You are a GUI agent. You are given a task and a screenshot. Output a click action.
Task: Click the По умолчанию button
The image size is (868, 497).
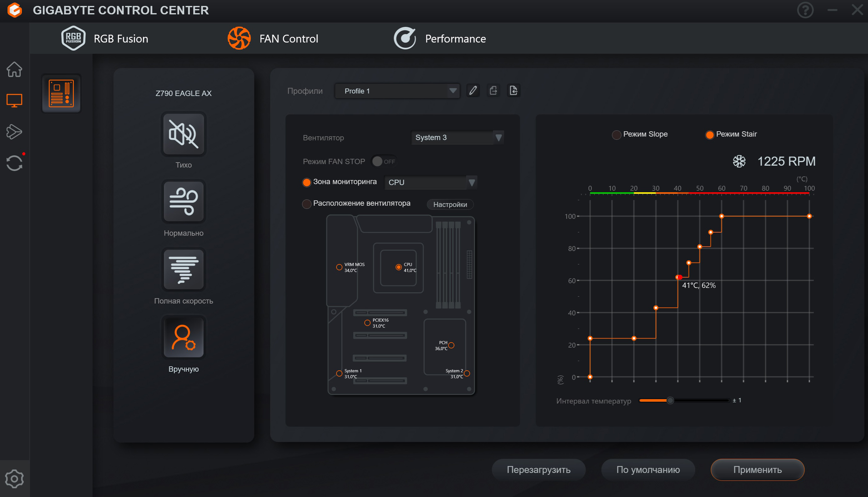(x=648, y=470)
